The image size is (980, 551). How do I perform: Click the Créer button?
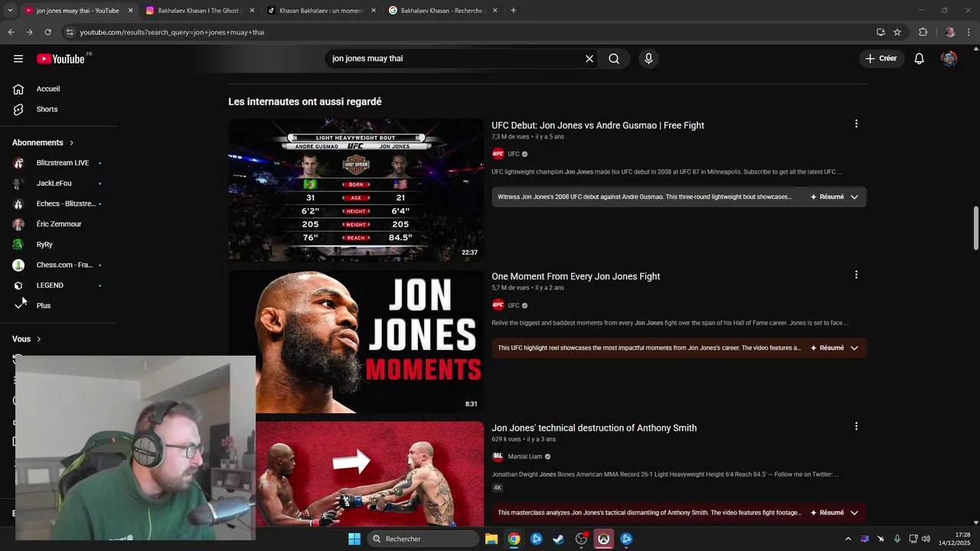click(x=881, y=59)
